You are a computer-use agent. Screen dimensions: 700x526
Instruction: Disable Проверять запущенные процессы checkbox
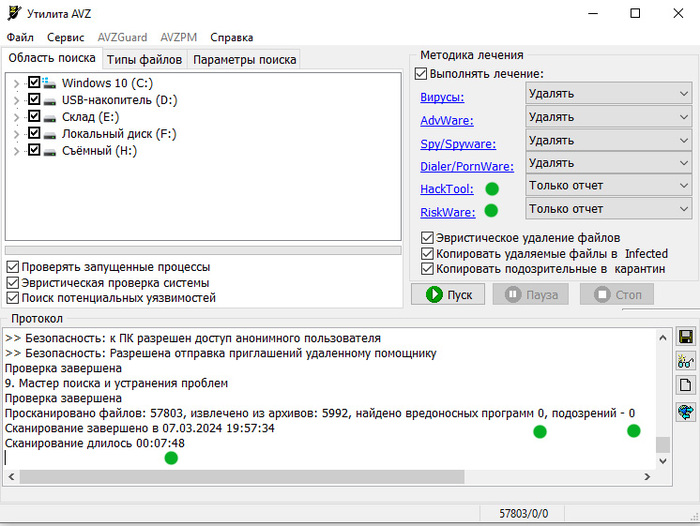[12, 267]
